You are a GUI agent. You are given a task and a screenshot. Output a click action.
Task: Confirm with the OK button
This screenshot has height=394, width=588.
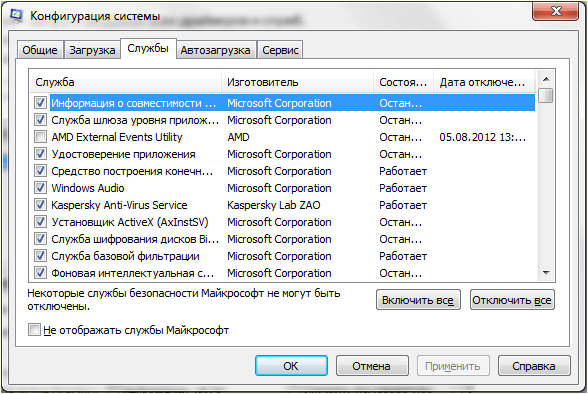click(x=291, y=366)
